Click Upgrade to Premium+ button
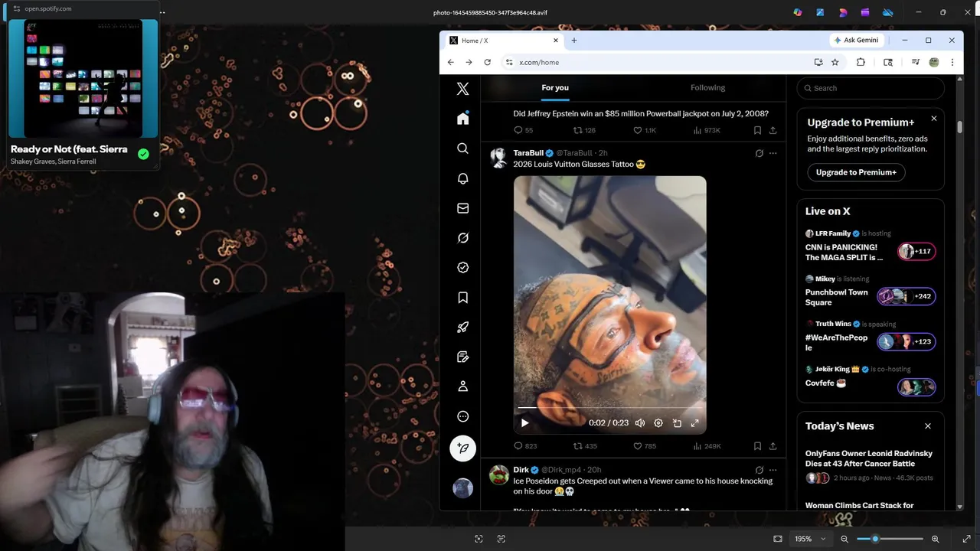The width and height of the screenshot is (980, 551). (856, 172)
